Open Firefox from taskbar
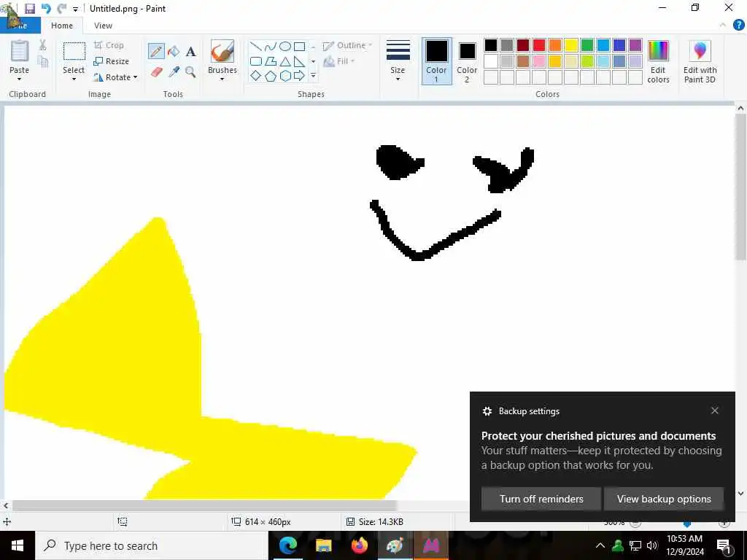This screenshot has height=560, width=747. [x=359, y=545]
